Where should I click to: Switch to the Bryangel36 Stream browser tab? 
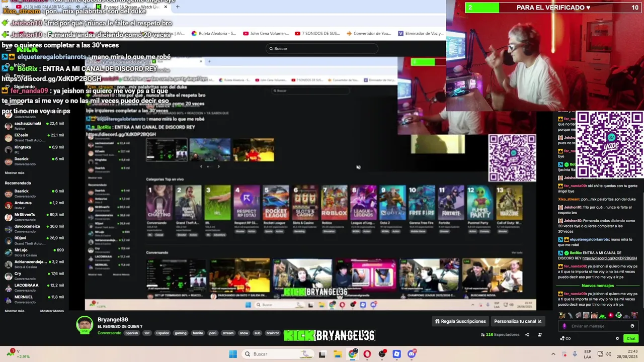click(132, 7)
